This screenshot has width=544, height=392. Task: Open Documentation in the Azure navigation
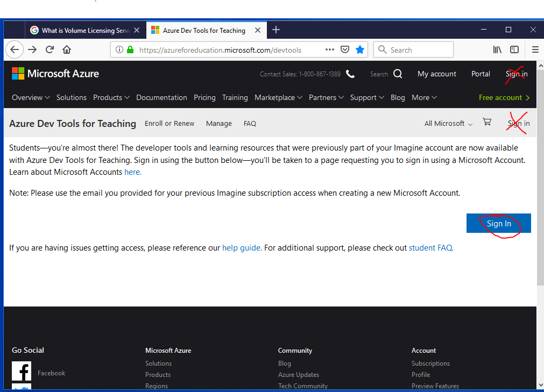pos(161,97)
